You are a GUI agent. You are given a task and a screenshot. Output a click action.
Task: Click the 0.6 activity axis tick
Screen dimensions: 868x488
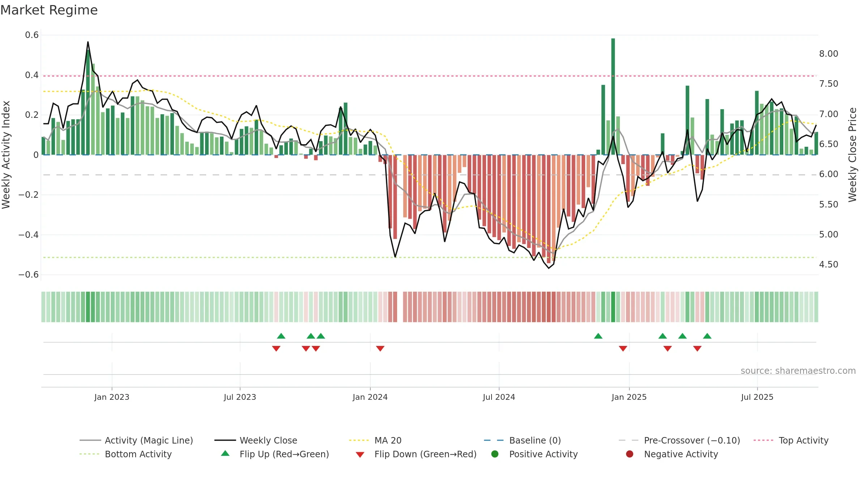[32, 35]
